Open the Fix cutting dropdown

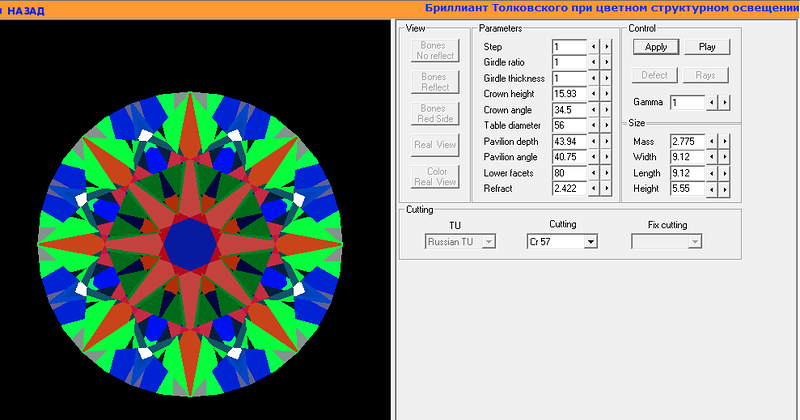[694, 241]
